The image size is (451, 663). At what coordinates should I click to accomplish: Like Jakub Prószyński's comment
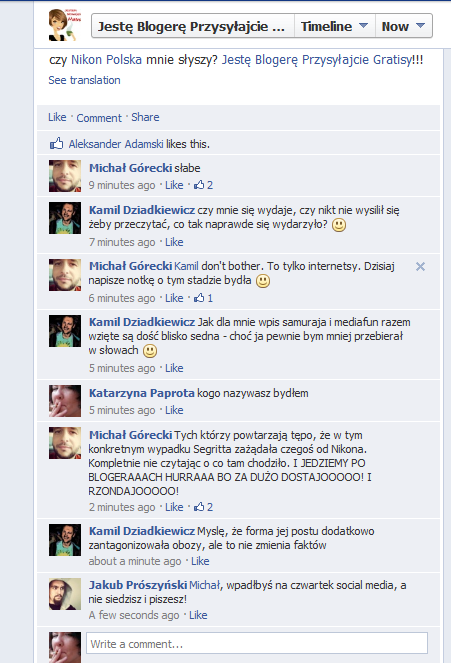[x=198, y=615]
